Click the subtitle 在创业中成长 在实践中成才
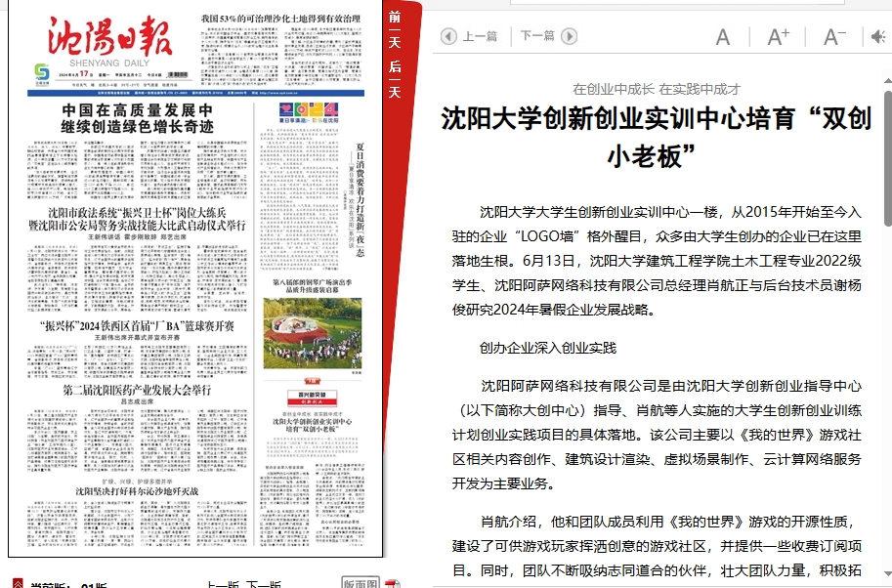The width and height of the screenshot is (892, 588). pos(657,89)
